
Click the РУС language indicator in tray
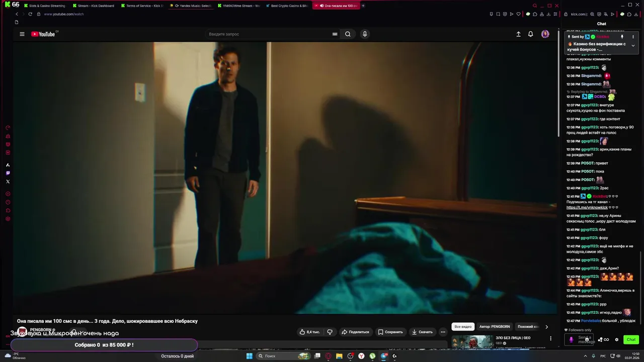(x=603, y=356)
